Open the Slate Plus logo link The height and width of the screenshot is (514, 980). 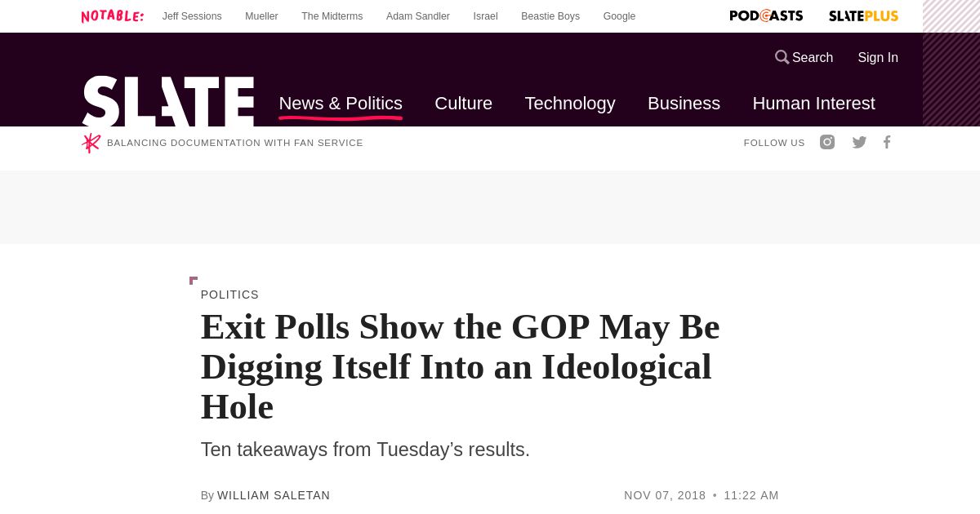click(x=863, y=16)
